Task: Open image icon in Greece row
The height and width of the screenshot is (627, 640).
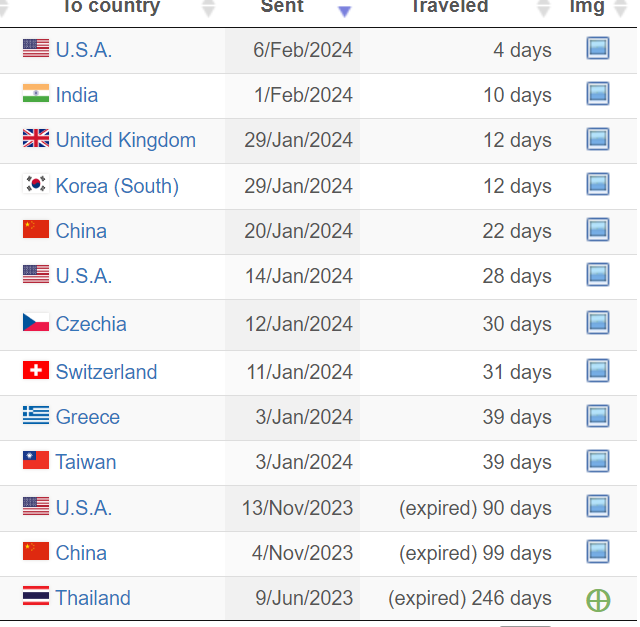Action: pos(598,416)
